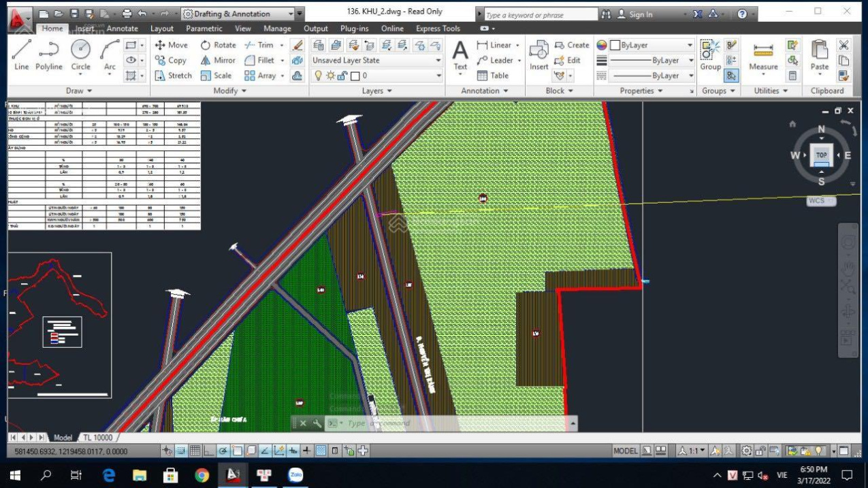Open the Unsaved Layer State dropdown
This screenshot has width=868, height=488.
376,61
